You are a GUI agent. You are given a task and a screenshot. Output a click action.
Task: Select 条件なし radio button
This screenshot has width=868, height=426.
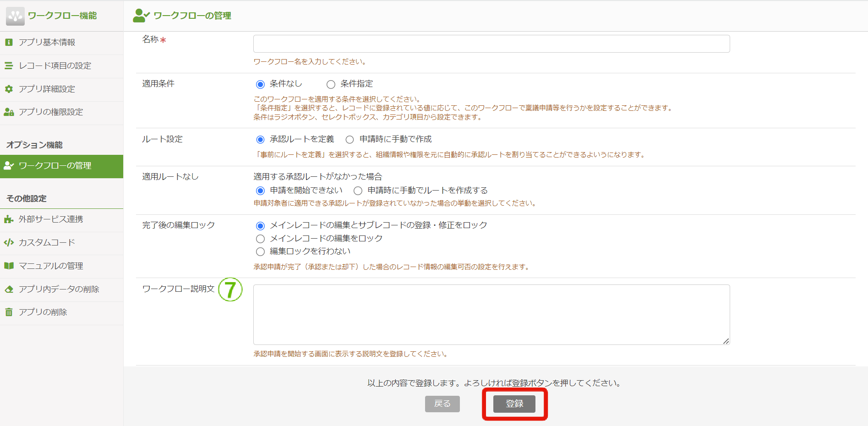[x=260, y=84]
